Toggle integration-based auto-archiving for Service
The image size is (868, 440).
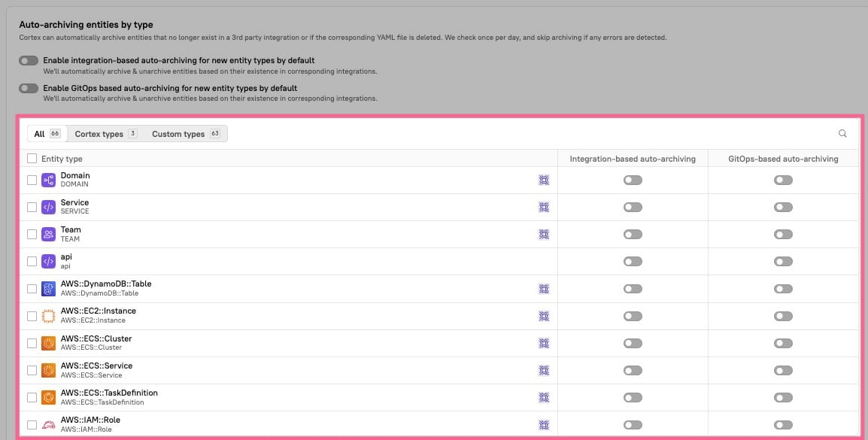click(633, 207)
